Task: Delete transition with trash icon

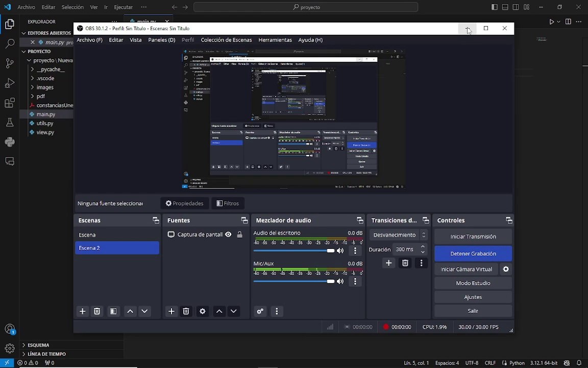Action: coord(405,263)
